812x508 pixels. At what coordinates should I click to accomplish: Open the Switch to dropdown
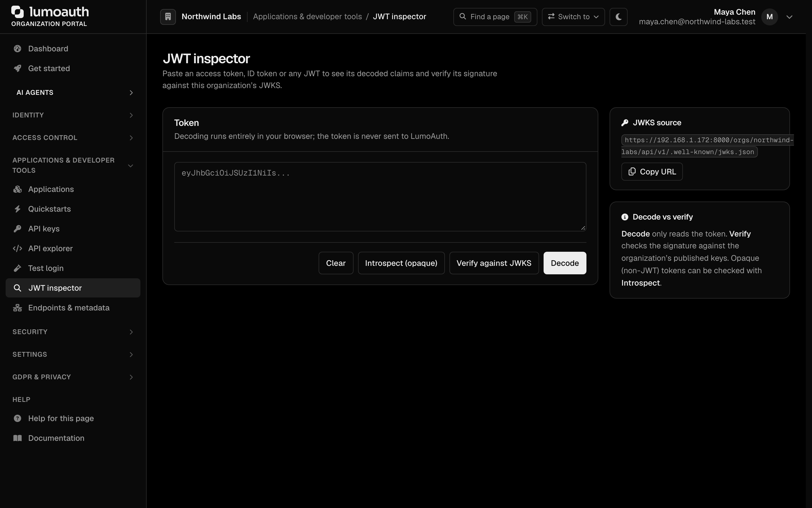(x=573, y=17)
